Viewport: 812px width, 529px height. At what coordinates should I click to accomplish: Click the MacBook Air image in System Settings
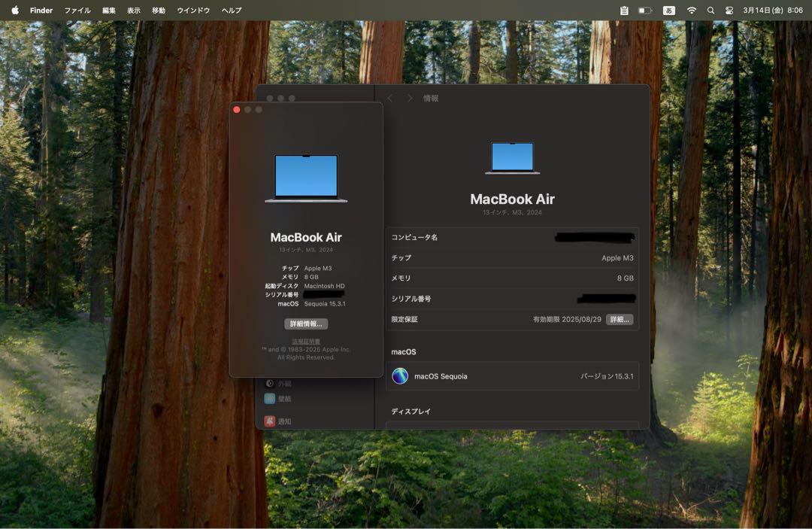[512, 157]
